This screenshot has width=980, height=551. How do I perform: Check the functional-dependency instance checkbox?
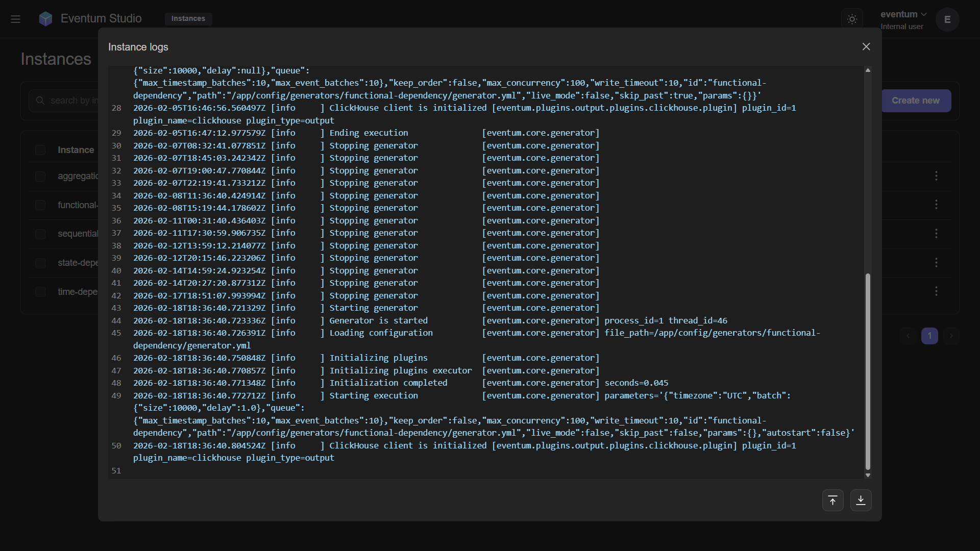(40, 205)
